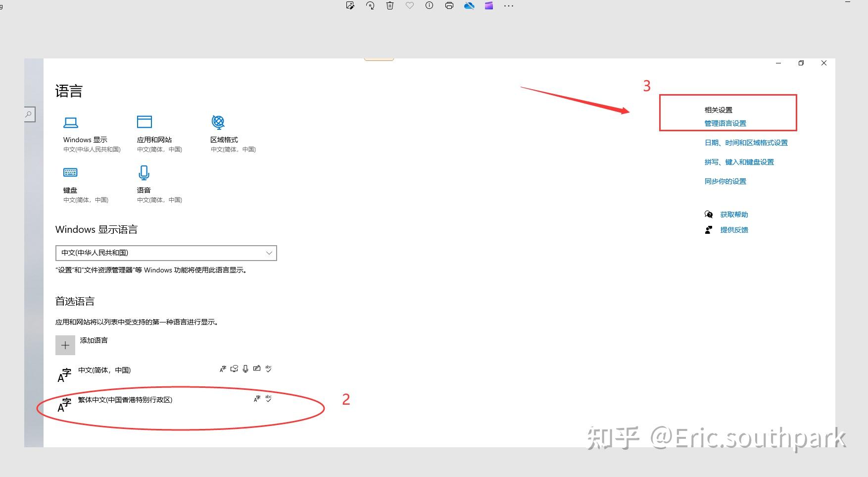Click the 获取帮助 link
Viewport: 868px width, 477px height.
tap(734, 214)
